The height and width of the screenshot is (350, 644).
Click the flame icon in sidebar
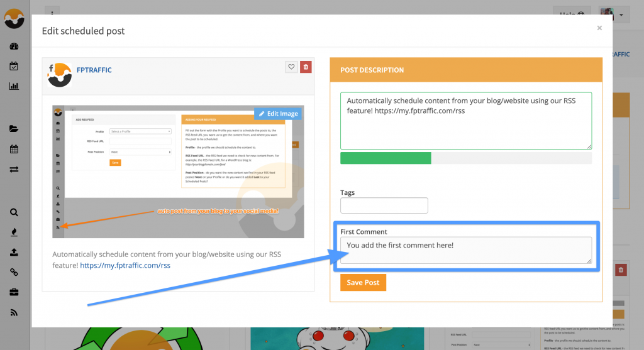[14, 232]
